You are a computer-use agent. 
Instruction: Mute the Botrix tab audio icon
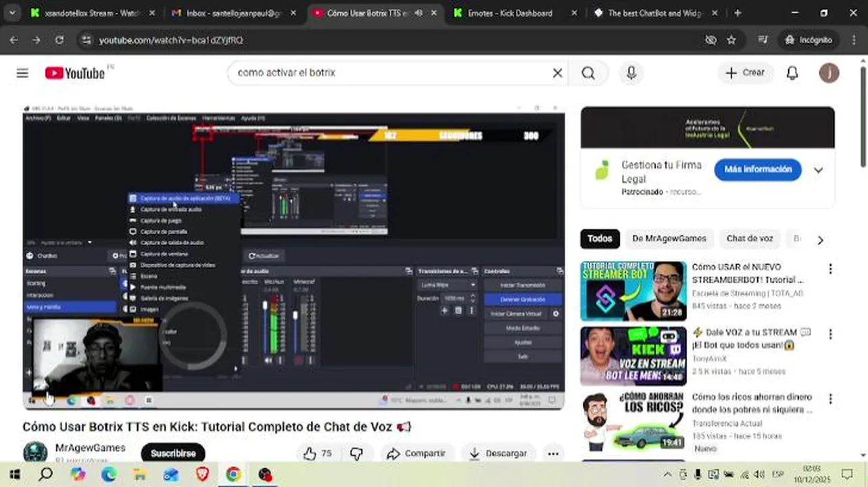coord(419,13)
